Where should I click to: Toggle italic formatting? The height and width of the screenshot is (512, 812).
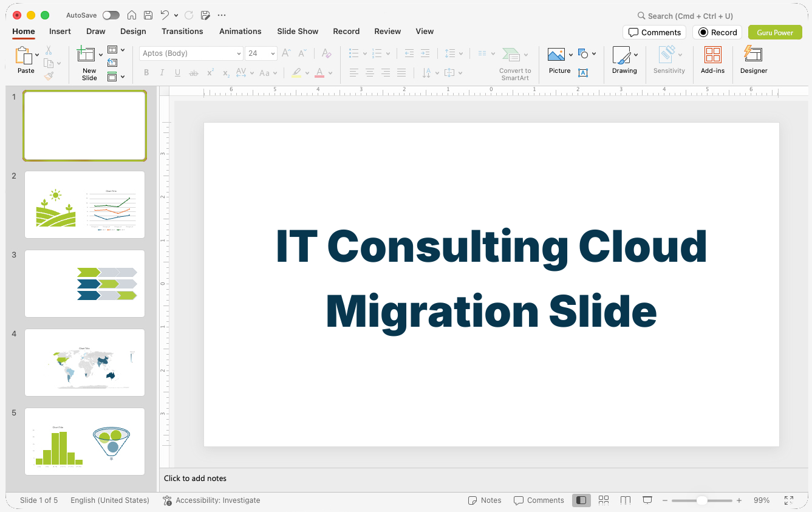(x=162, y=73)
